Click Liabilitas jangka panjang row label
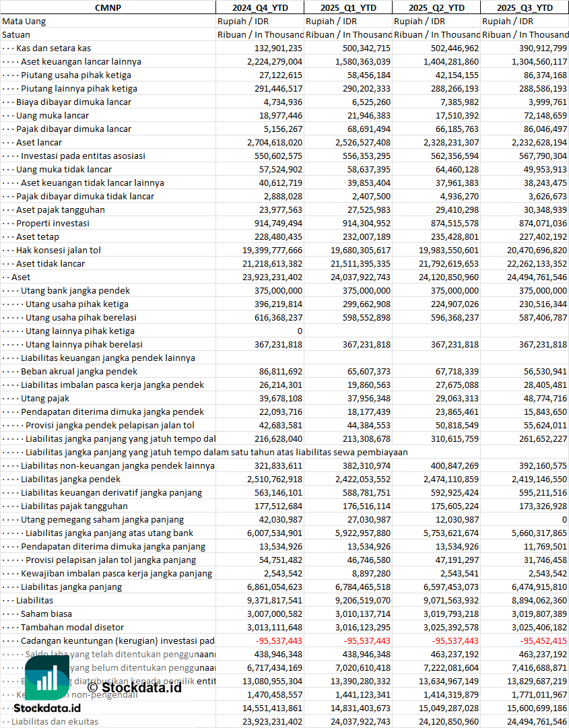Image resolution: width=569 pixels, height=728 pixels. 71,587
